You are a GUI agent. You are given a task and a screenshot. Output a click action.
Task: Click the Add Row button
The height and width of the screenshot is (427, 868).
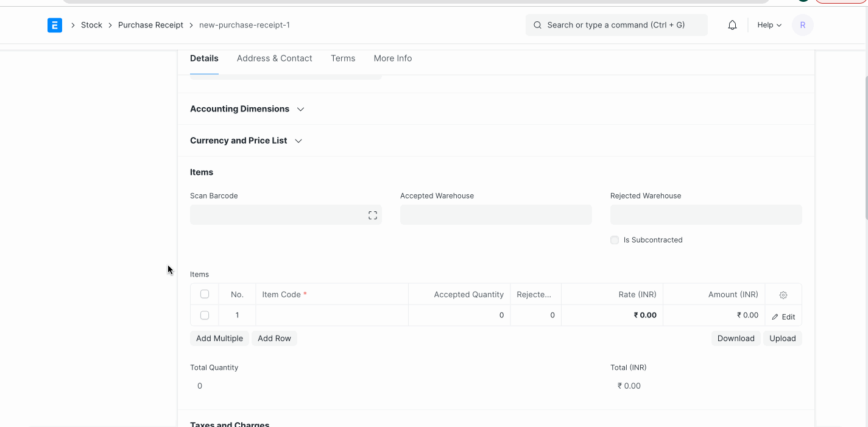(274, 339)
